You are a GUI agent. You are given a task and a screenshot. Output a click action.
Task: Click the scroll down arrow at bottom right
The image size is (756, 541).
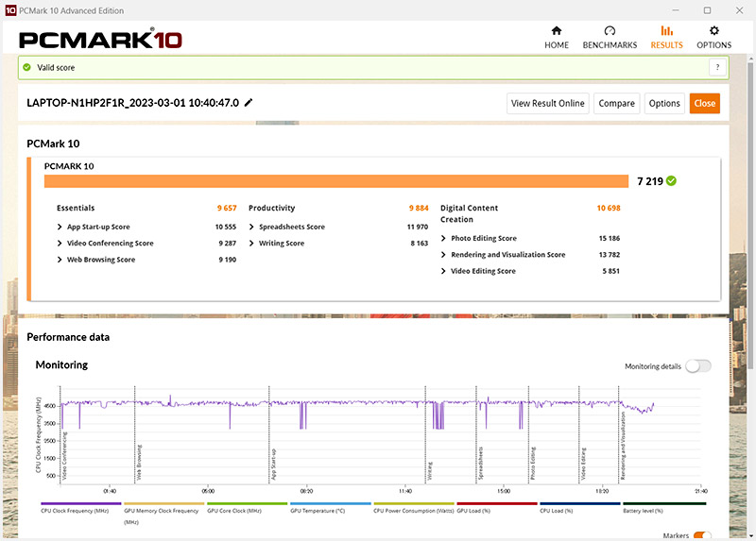point(750,535)
